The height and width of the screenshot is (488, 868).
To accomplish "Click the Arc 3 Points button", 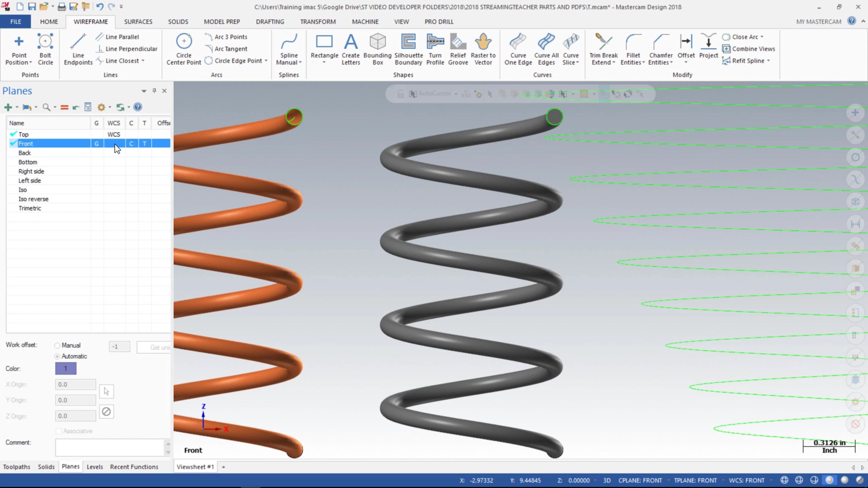I will click(226, 37).
